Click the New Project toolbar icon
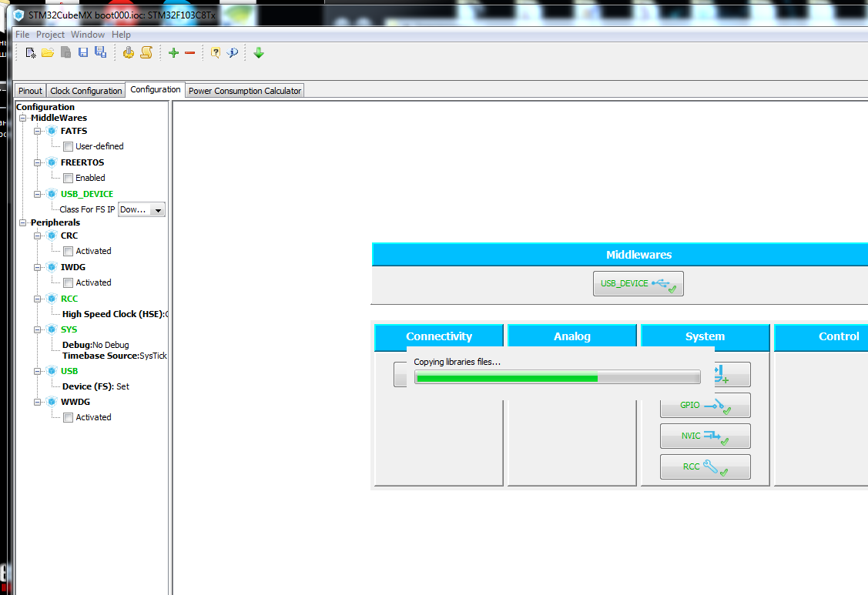The height and width of the screenshot is (595, 868). [x=31, y=53]
